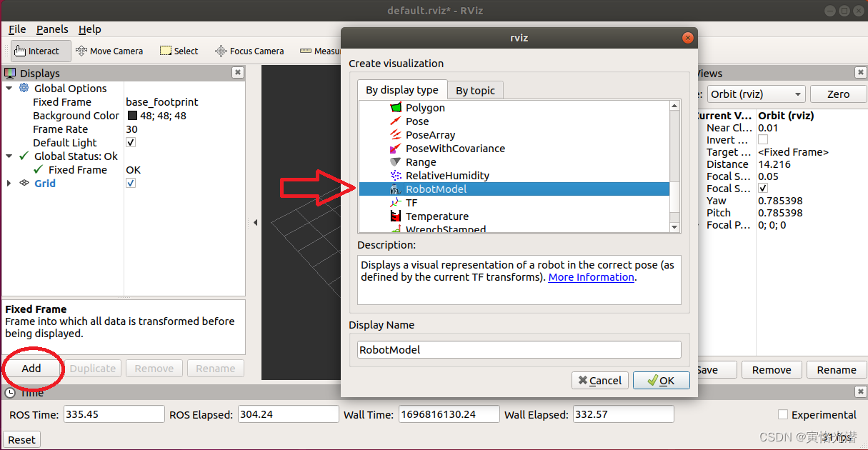Collapse the Global Options tree
This screenshot has width=868, height=450.
(9, 88)
